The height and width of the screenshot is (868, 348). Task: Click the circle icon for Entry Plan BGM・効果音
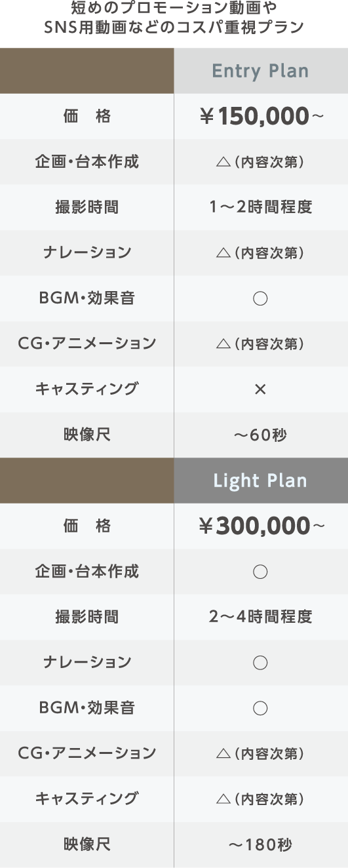pos(260,299)
